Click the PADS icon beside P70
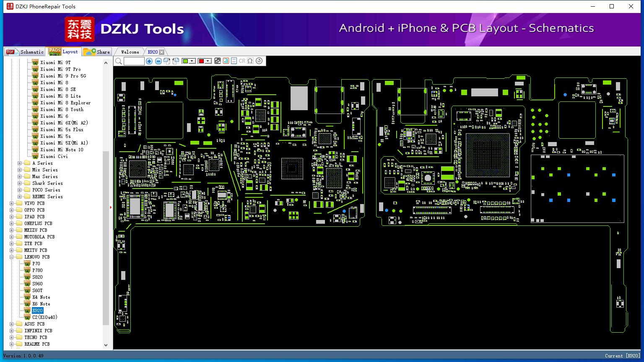 (x=27, y=263)
